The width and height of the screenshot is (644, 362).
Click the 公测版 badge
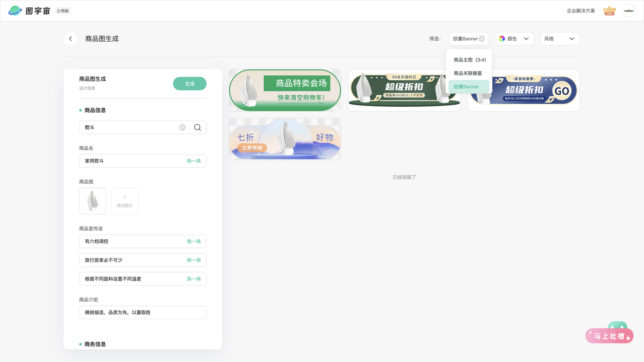coord(63,11)
